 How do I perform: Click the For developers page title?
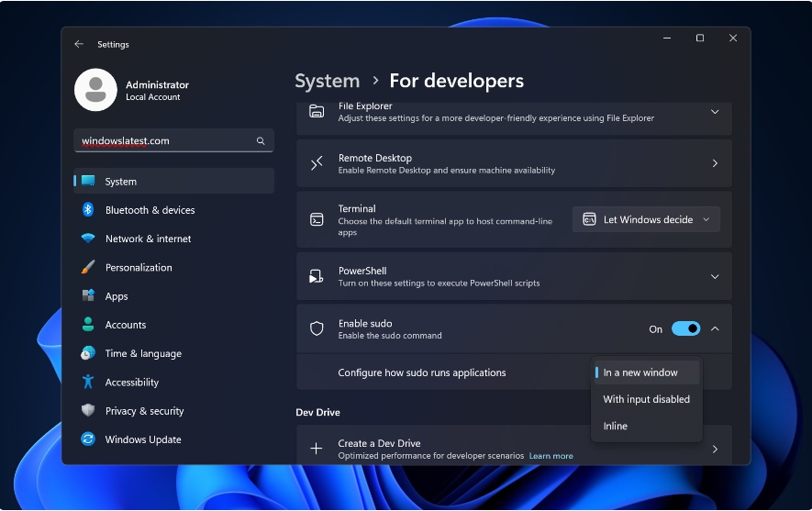457,82
